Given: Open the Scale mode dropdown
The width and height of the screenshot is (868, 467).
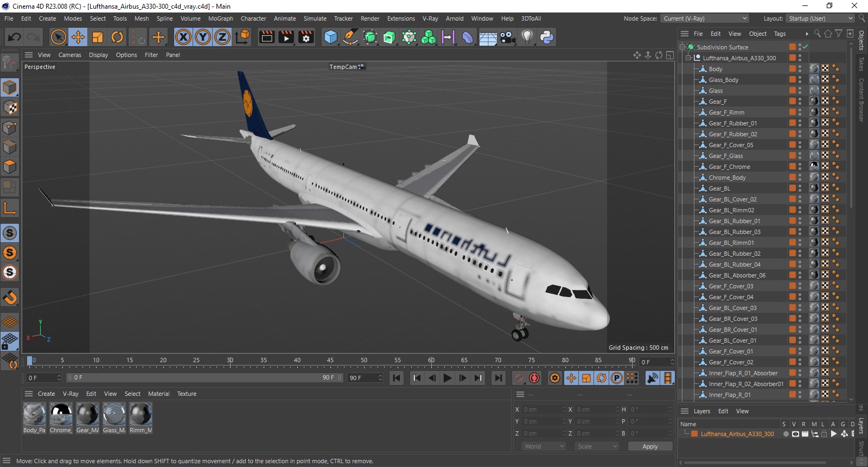Looking at the screenshot, I should coord(597,446).
